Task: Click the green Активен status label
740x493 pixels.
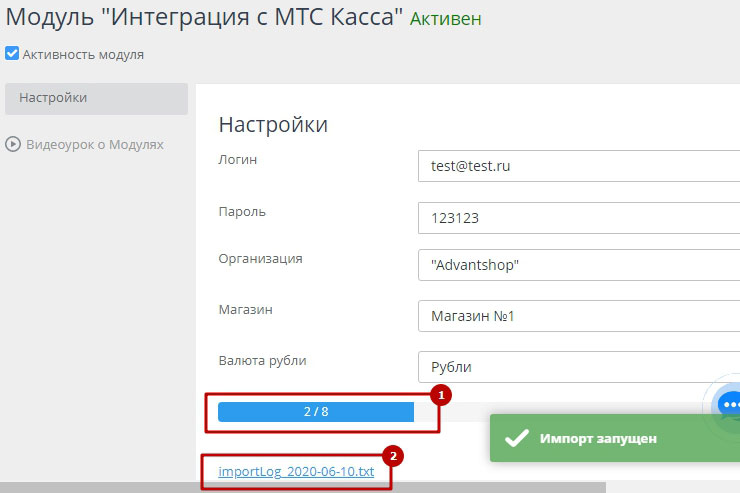Action: 446,19
